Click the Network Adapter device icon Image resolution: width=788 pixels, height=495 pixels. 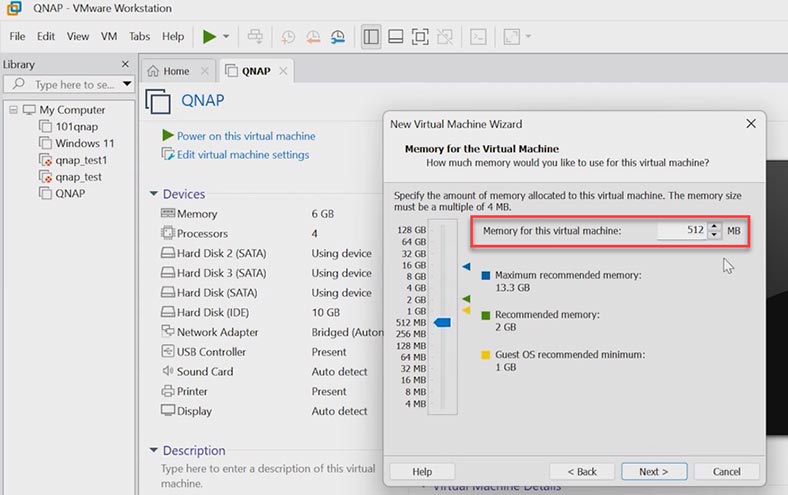coord(167,331)
